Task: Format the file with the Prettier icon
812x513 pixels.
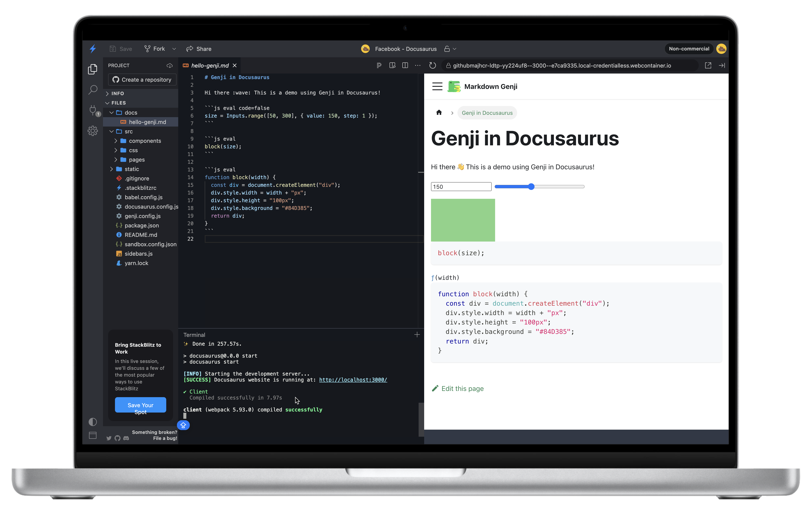Action: 379,65
